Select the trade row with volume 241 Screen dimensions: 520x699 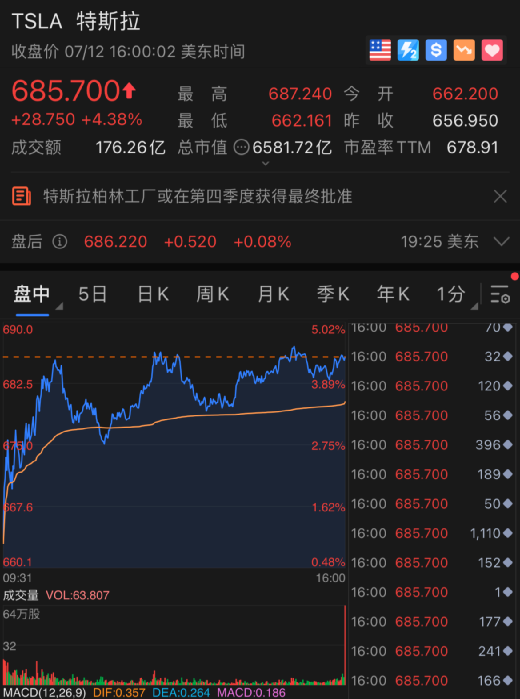[x=432, y=651]
